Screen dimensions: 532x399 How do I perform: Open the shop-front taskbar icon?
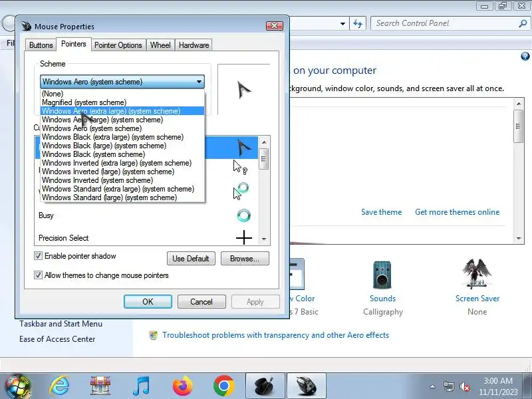[100, 386]
